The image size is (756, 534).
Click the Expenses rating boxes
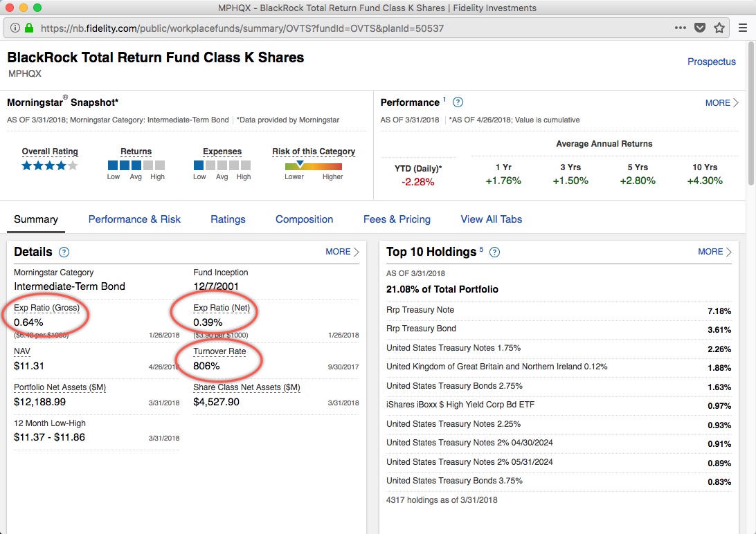pos(222,165)
